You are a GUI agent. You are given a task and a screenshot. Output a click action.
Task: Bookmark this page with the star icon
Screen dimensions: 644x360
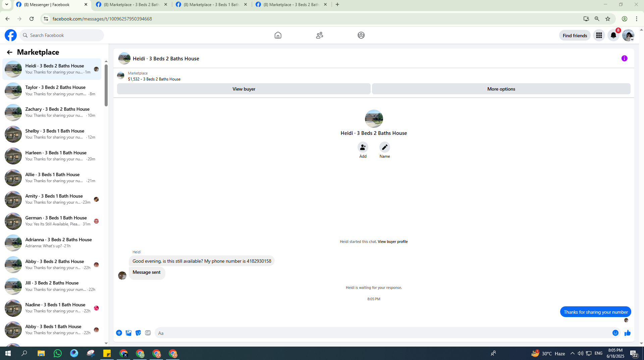(x=608, y=19)
